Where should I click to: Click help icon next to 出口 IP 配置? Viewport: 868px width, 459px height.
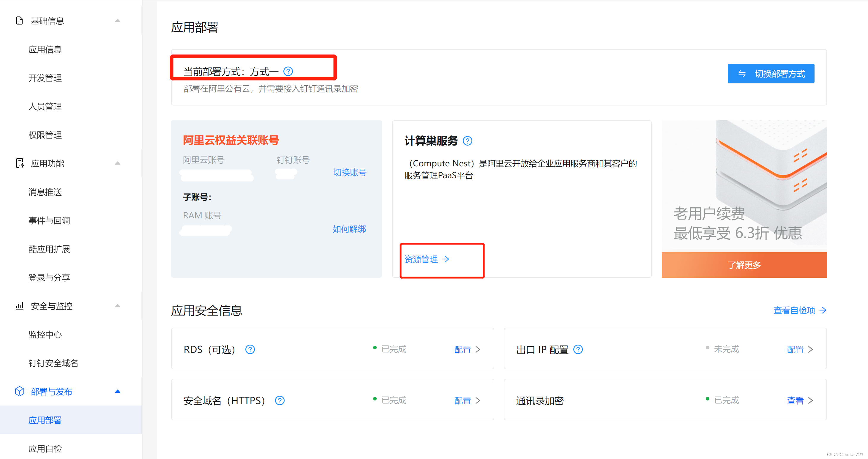tap(578, 349)
